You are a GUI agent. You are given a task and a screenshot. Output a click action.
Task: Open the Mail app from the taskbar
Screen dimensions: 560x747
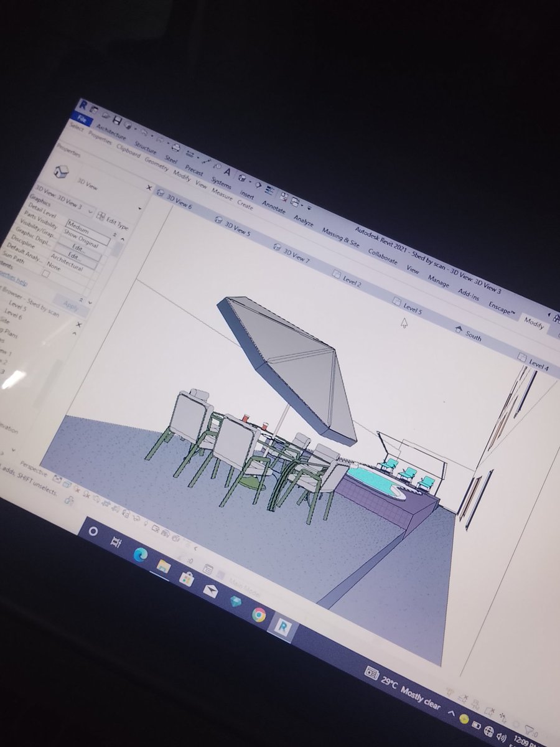click(210, 591)
